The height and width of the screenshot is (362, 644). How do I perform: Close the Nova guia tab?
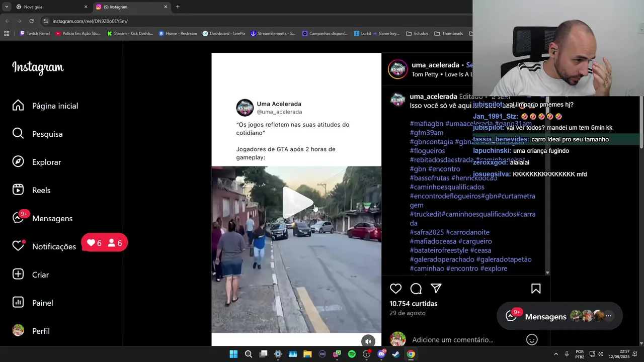point(86,7)
